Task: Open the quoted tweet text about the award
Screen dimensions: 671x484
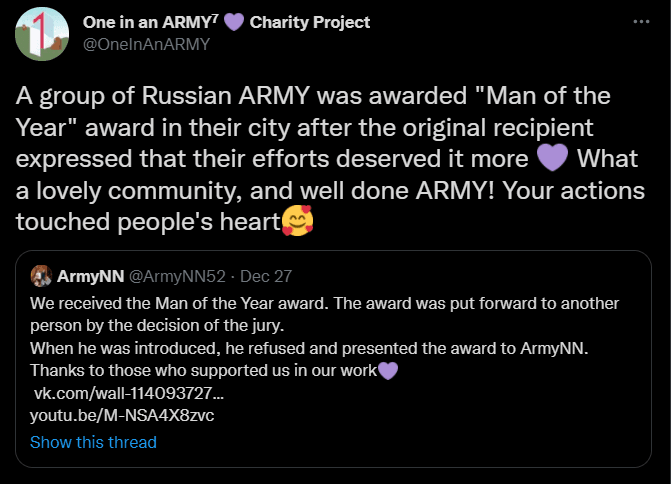Action: pyautogui.click(x=324, y=337)
